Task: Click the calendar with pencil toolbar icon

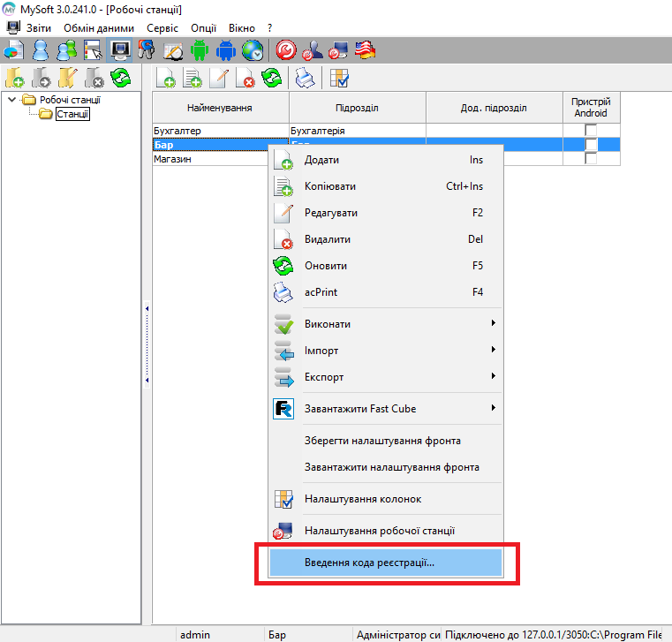Action: click(x=173, y=50)
